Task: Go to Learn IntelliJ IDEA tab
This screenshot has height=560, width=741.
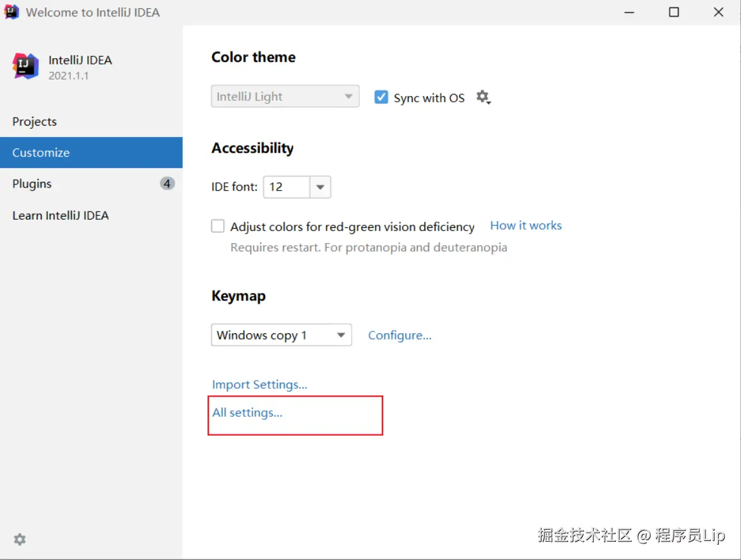Action: pos(92,215)
